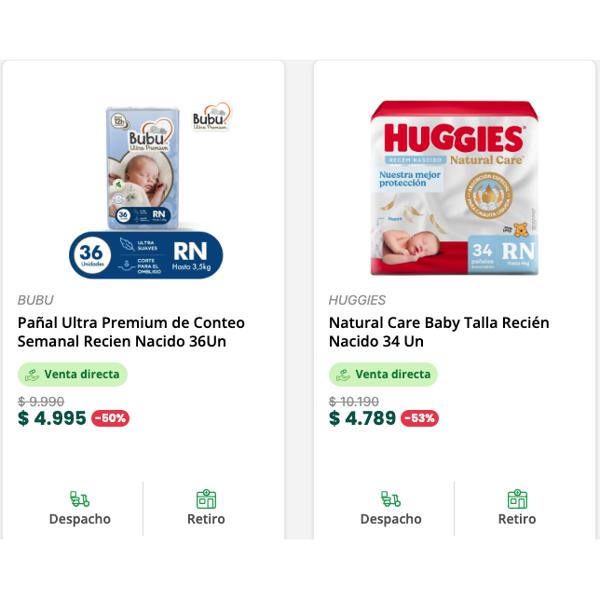
Task: Open the Natural Care Baby Talla Recién Nacido title
Action: click(439, 332)
